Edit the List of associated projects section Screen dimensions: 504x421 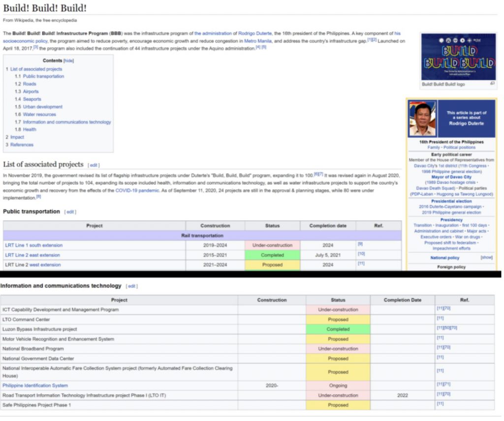tap(94, 165)
